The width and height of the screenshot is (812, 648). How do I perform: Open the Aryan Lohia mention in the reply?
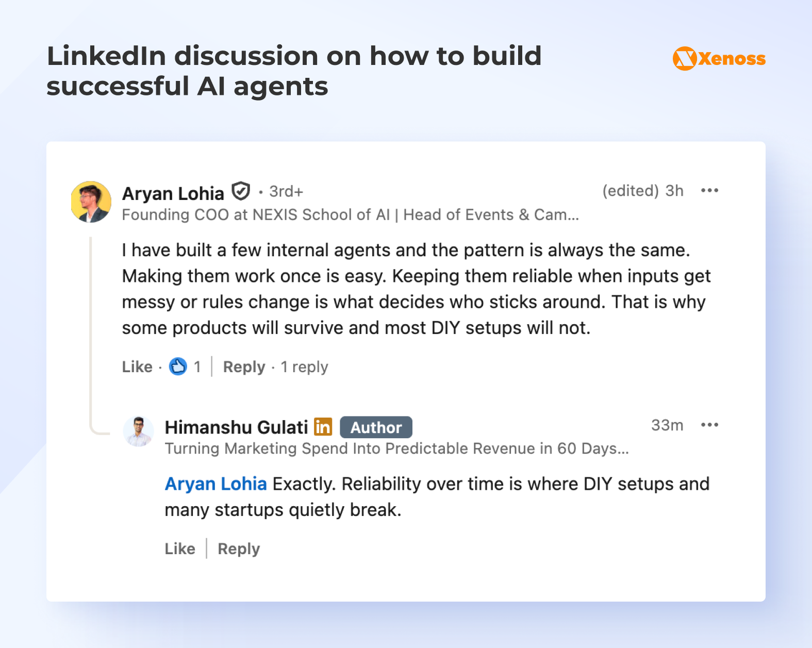216,484
